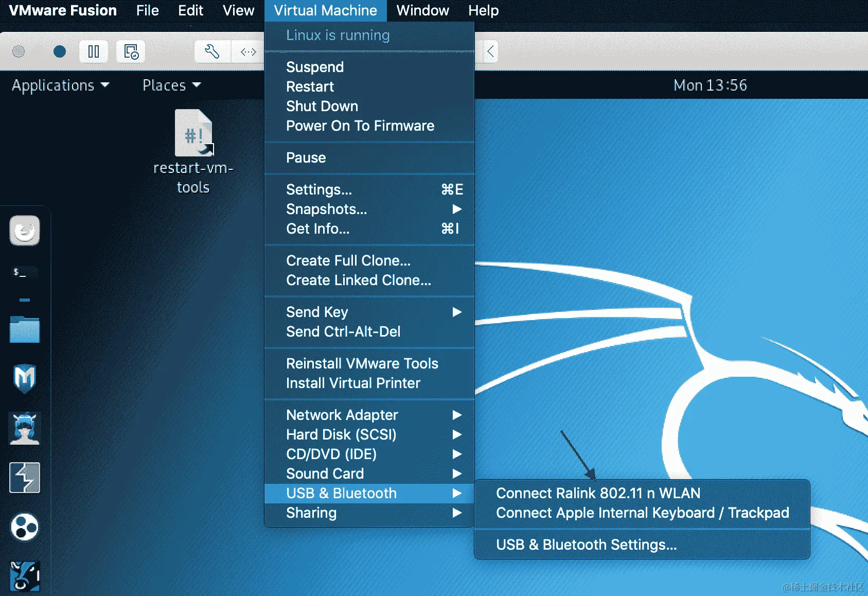Open the Help menu
Image resolution: width=868 pixels, height=596 pixels.
pyautogui.click(x=483, y=10)
